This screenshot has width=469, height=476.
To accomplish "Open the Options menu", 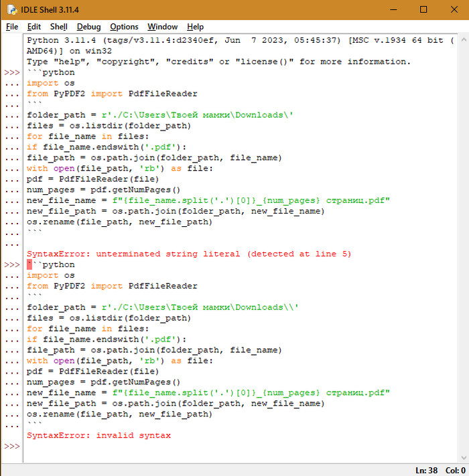I will pyautogui.click(x=124, y=27).
